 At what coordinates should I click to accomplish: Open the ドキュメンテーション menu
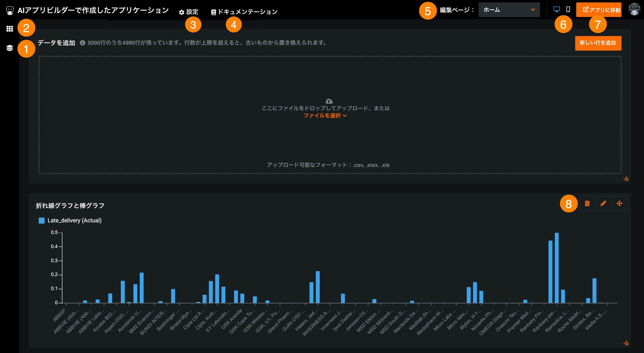pos(244,12)
